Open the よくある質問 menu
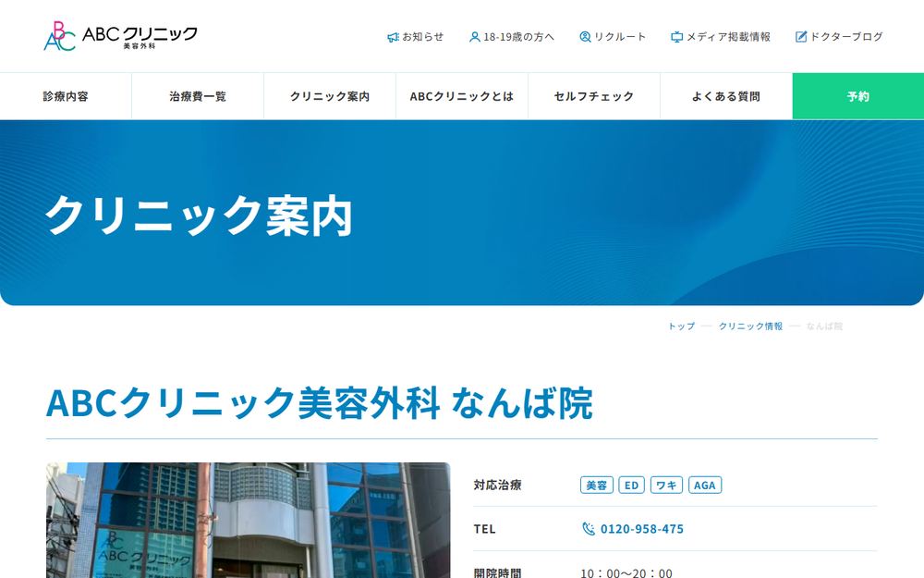The height and width of the screenshot is (578, 924). [726, 96]
